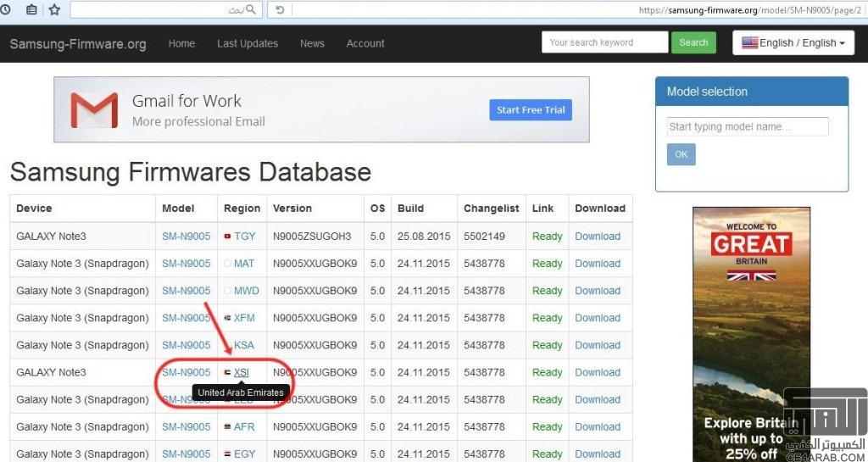
Task: Open the EGY region link
Action: (245, 454)
